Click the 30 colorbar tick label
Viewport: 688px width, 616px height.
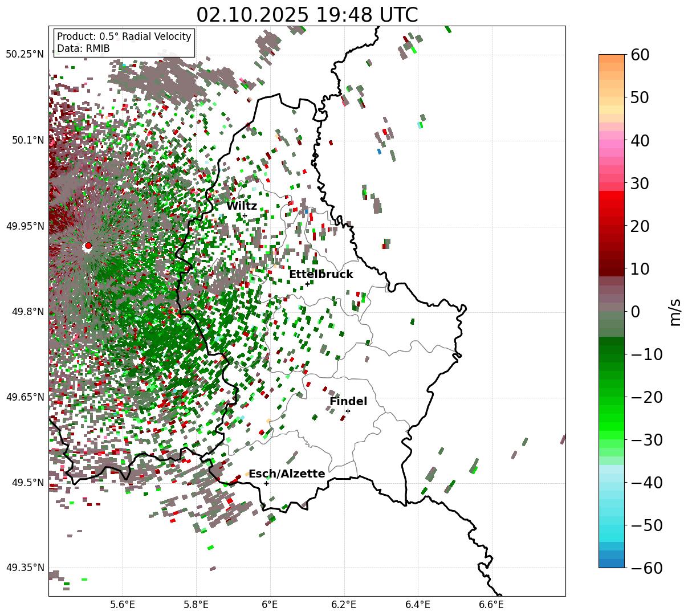[640, 183]
